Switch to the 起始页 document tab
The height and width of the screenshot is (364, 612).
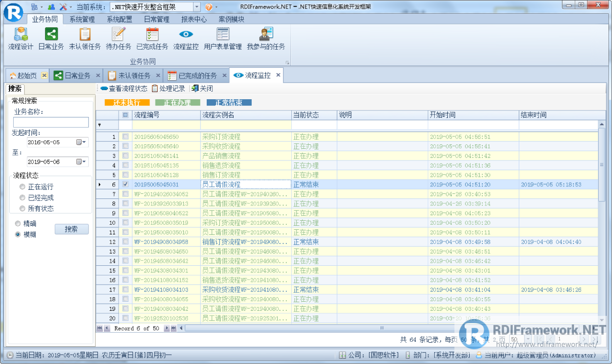click(27, 75)
